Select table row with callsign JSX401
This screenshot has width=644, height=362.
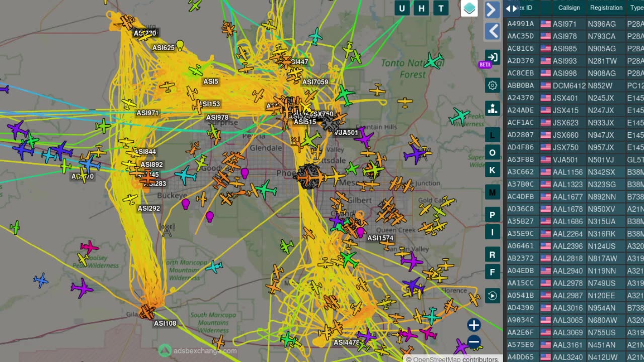(x=574, y=98)
